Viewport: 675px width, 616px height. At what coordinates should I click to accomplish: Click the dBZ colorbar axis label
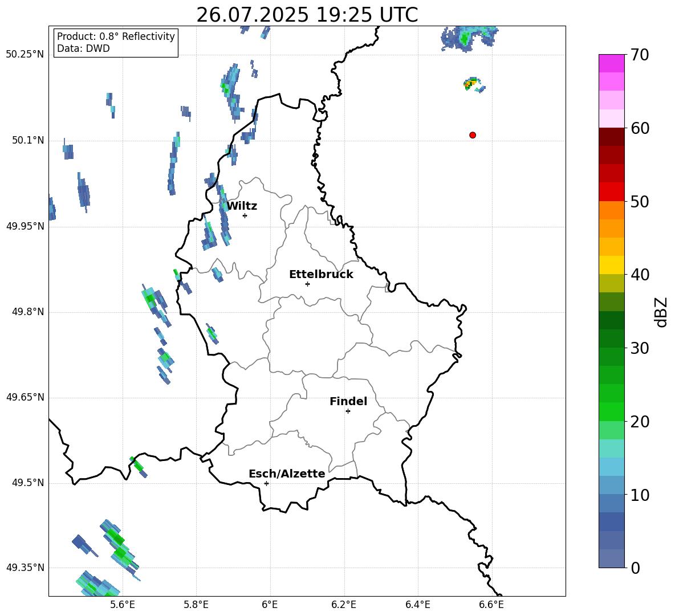point(660,312)
